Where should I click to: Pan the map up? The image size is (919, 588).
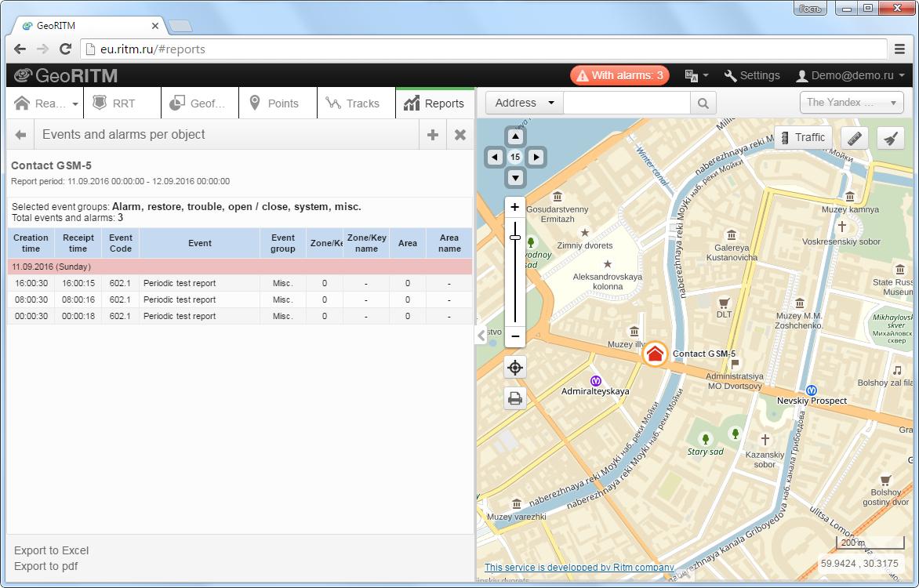[515, 136]
